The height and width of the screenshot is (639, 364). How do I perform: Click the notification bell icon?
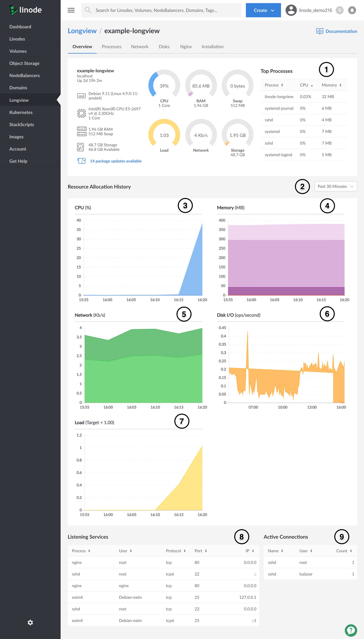point(352,10)
